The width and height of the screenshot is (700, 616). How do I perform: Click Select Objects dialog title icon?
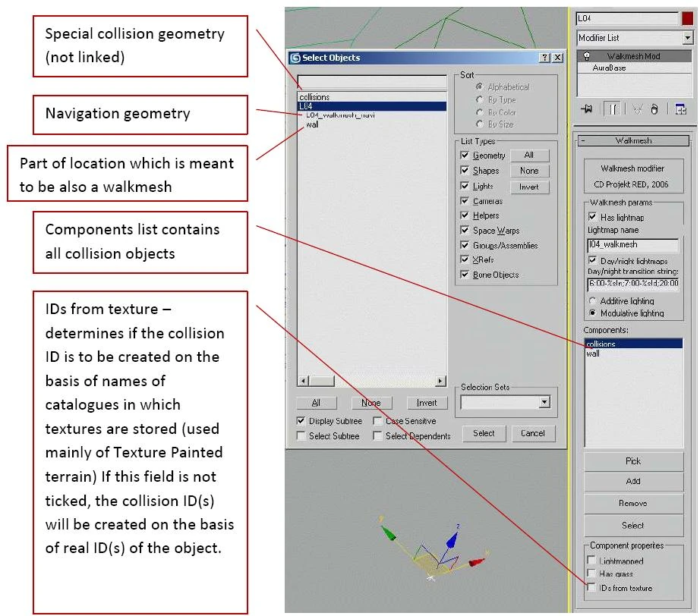(x=295, y=58)
